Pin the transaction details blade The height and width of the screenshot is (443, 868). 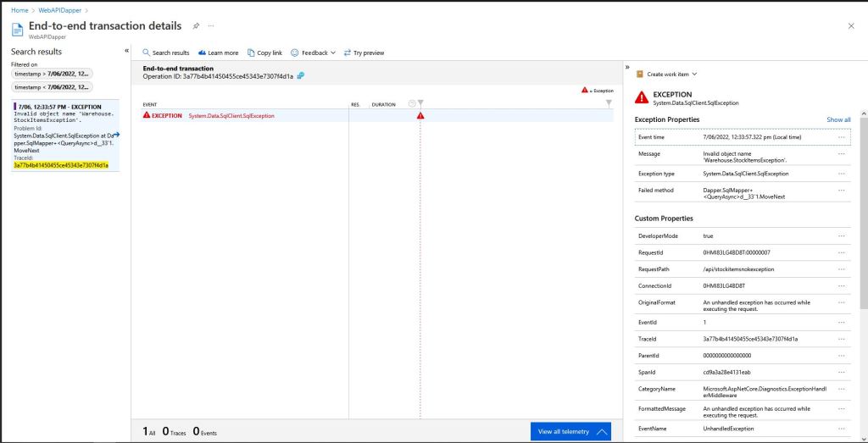pyautogui.click(x=197, y=26)
